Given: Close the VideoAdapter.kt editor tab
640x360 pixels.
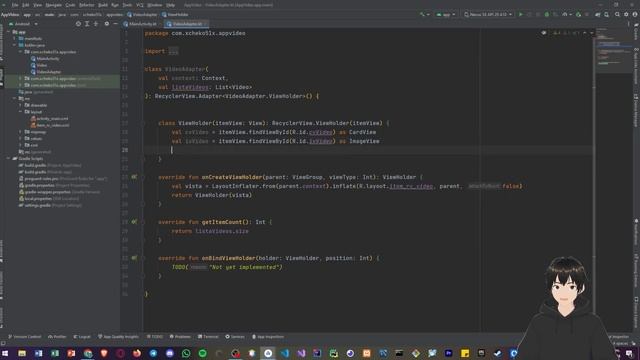Looking at the screenshot, I should coord(205,24).
